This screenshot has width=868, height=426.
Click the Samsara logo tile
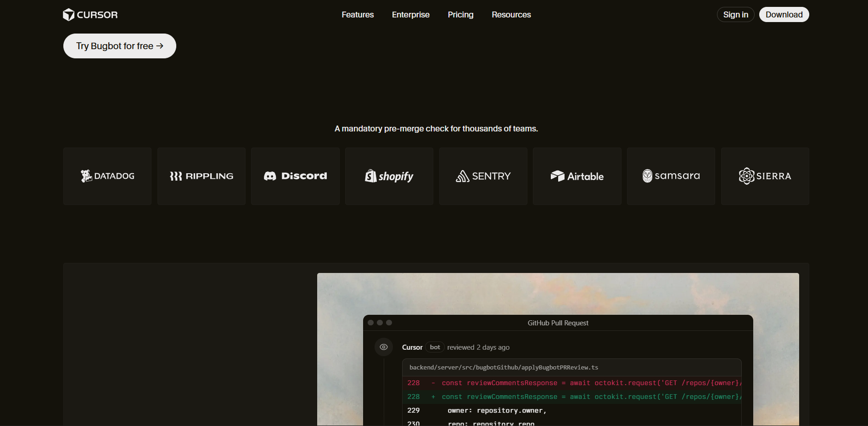(671, 176)
